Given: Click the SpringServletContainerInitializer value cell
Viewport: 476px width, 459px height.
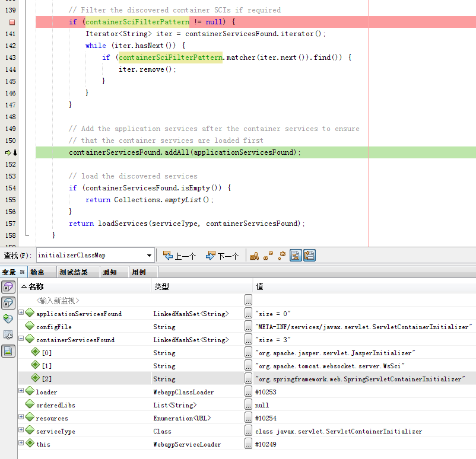Looking at the screenshot, I should click(x=360, y=379).
